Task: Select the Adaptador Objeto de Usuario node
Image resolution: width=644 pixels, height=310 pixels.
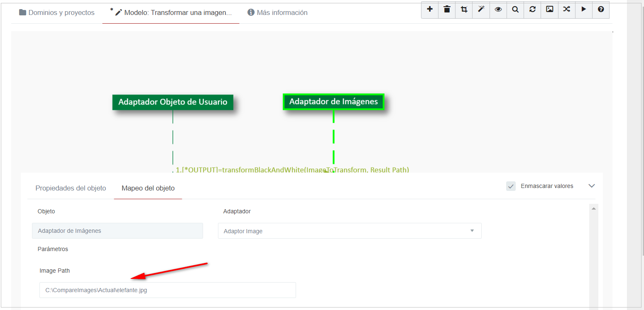Action: pyautogui.click(x=173, y=102)
